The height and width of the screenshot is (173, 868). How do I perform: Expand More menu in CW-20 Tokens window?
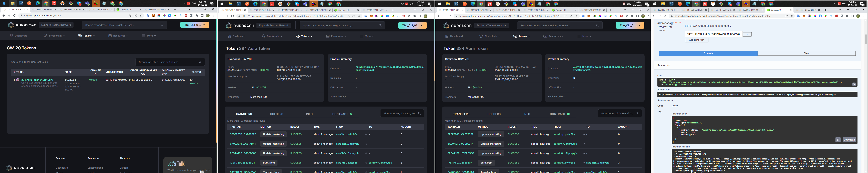(x=149, y=36)
